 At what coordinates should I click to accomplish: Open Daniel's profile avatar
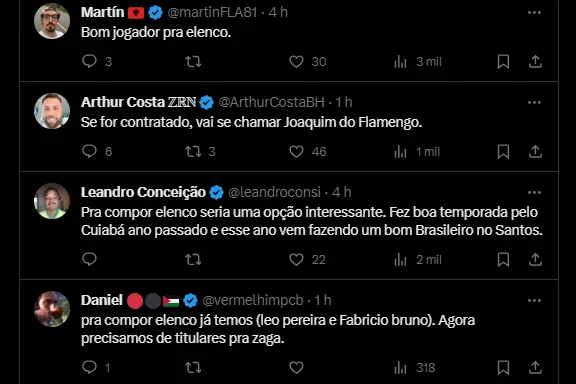pos(52,309)
